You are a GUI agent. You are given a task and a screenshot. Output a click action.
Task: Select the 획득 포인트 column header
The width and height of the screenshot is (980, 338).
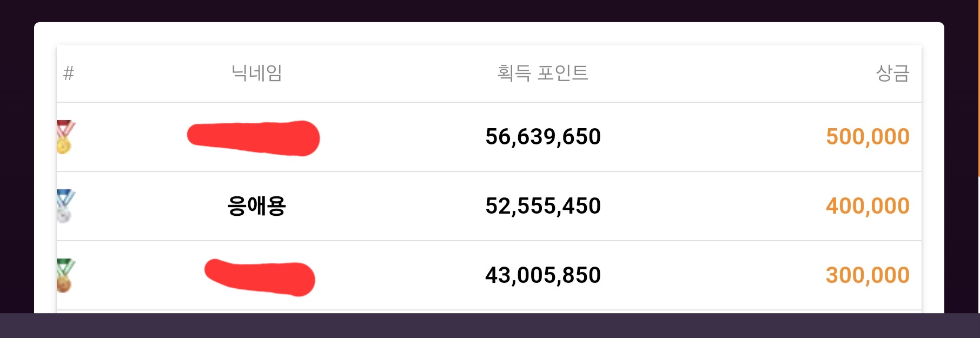pyautogui.click(x=542, y=72)
